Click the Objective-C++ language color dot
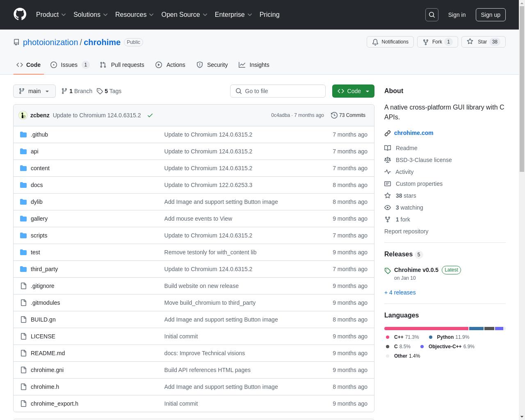Image resolution: width=525 pixels, height=420 pixels. (422, 347)
